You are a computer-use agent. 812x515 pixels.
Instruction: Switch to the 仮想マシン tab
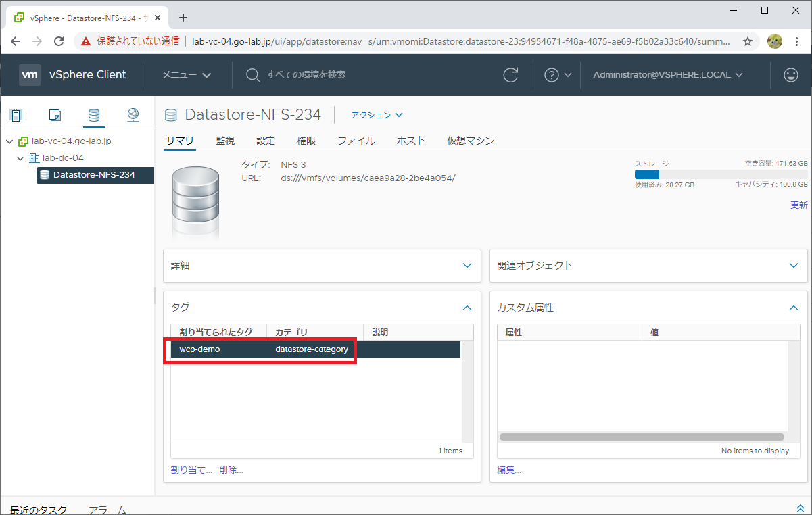[471, 141]
